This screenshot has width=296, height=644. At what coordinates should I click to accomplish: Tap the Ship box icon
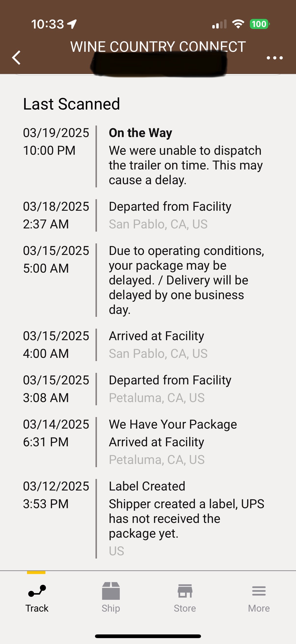tap(111, 591)
